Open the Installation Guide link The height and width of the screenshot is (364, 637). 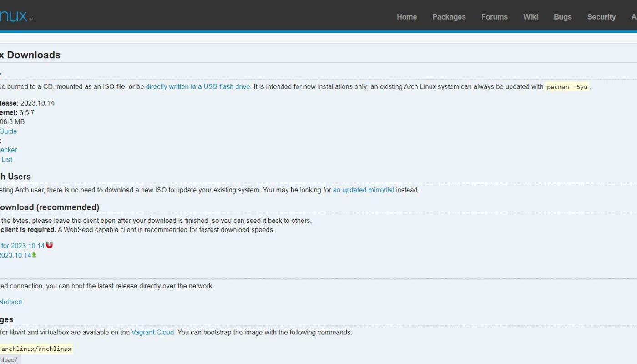click(x=8, y=131)
